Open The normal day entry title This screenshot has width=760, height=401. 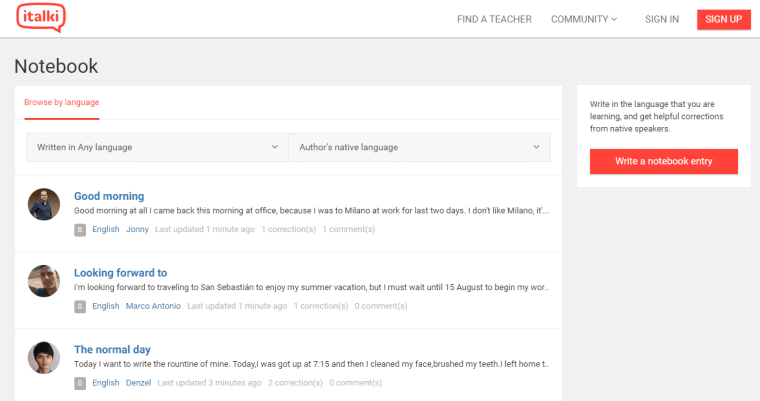(112, 350)
